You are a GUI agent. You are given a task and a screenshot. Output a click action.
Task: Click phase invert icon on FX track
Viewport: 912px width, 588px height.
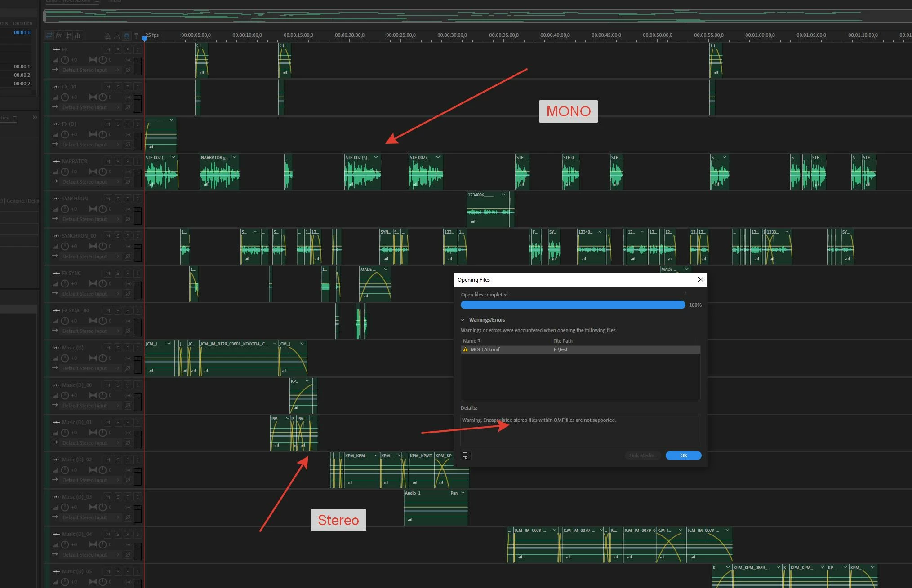128,70
